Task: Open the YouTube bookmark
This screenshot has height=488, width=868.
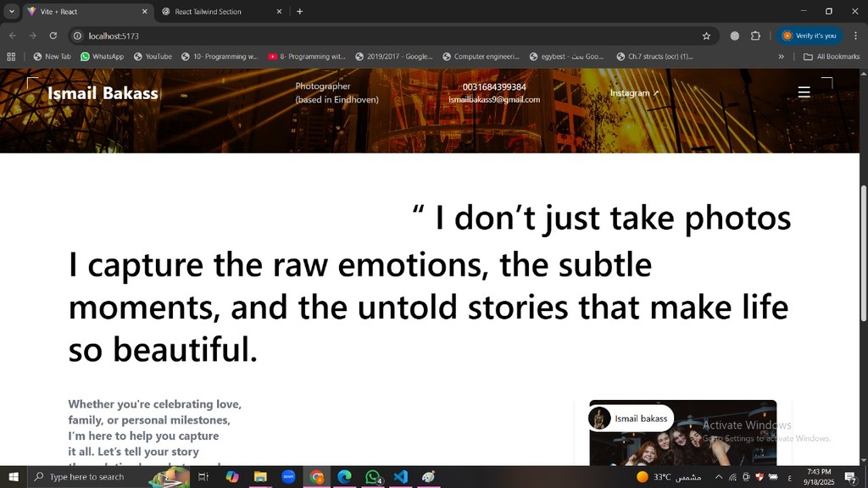Action: point(153,57)
